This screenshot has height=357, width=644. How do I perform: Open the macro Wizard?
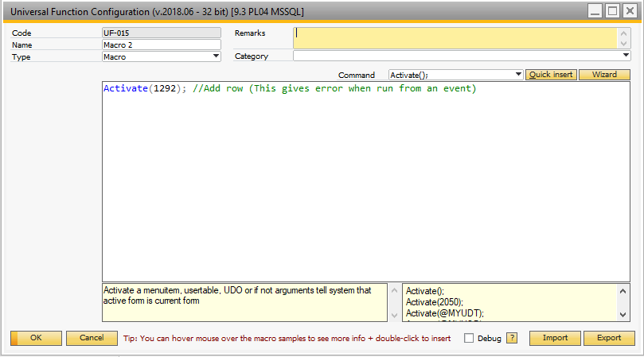pyautogui.click(x=604, y=75)
